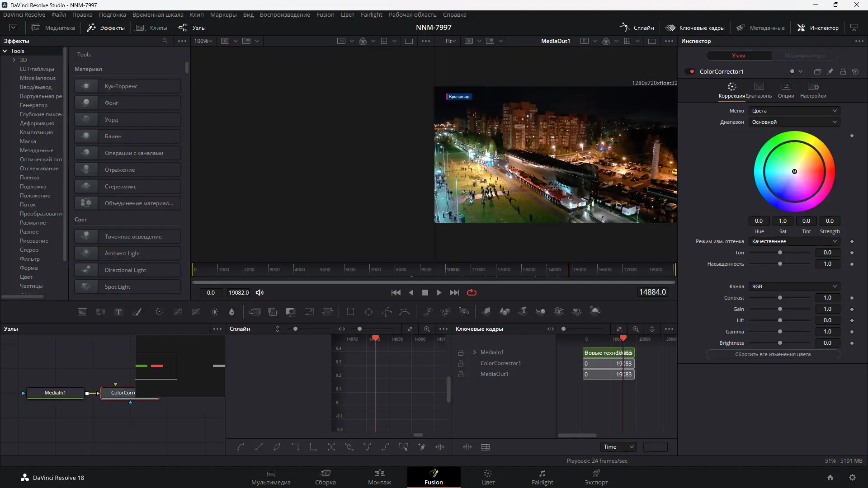
Task: Add a Rectangle mask tool
Action: click(x=350, y=312)
